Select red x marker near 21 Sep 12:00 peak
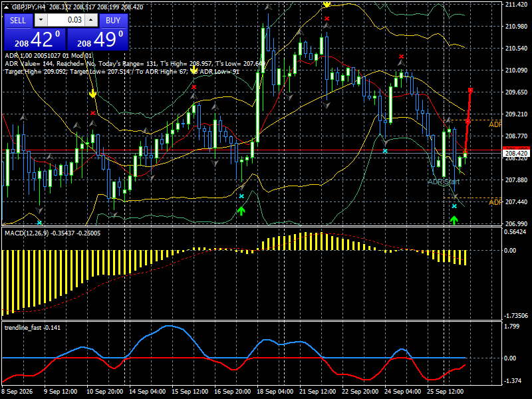Image resolution: width=532 pixels, height=399 pixels. pos(327,19)
